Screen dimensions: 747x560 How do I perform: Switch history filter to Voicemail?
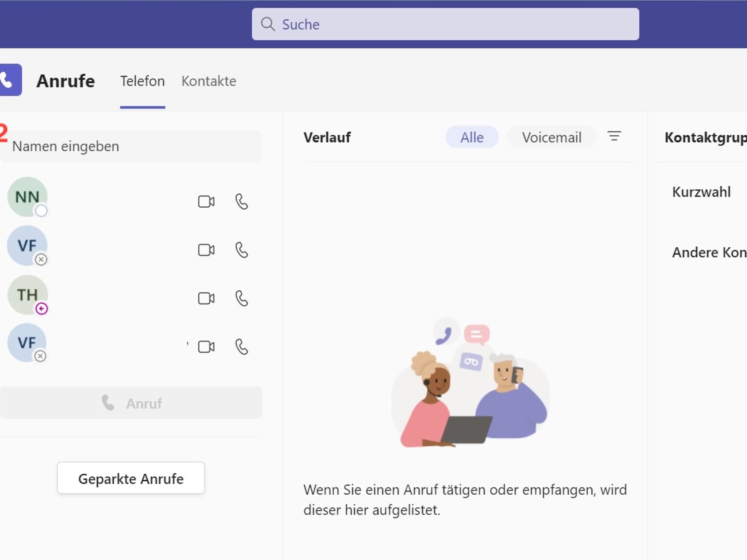(552, 137)
